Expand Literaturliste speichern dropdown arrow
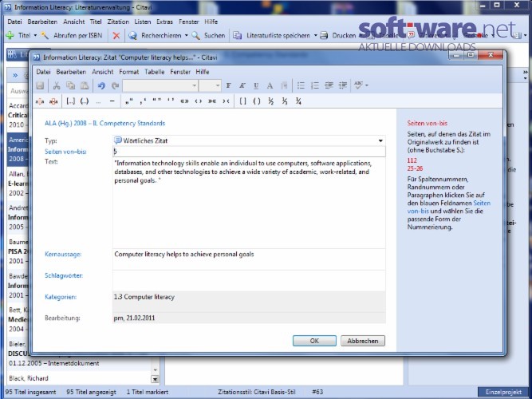 (x=316, y=35)
